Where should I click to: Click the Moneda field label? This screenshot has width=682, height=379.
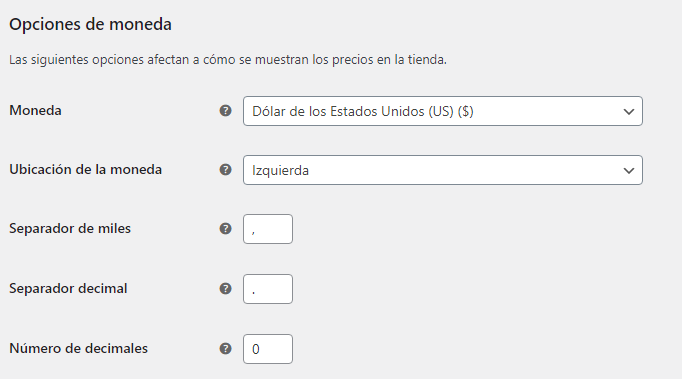point(35,111)
